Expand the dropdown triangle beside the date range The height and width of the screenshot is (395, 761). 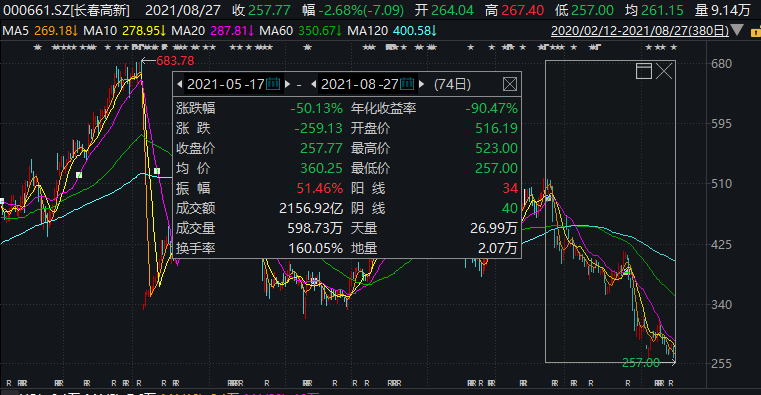click(x=737, y=30)
